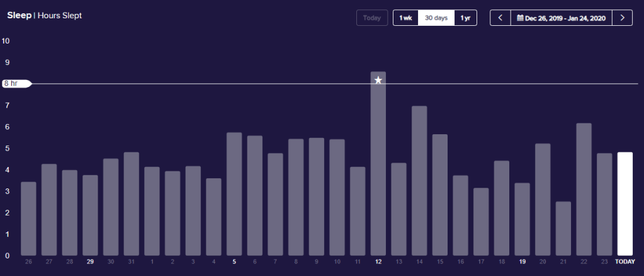Switch to the 1 yr view
Screen dimensions: 644x276
pyautogui.click(x=465, y=18)
